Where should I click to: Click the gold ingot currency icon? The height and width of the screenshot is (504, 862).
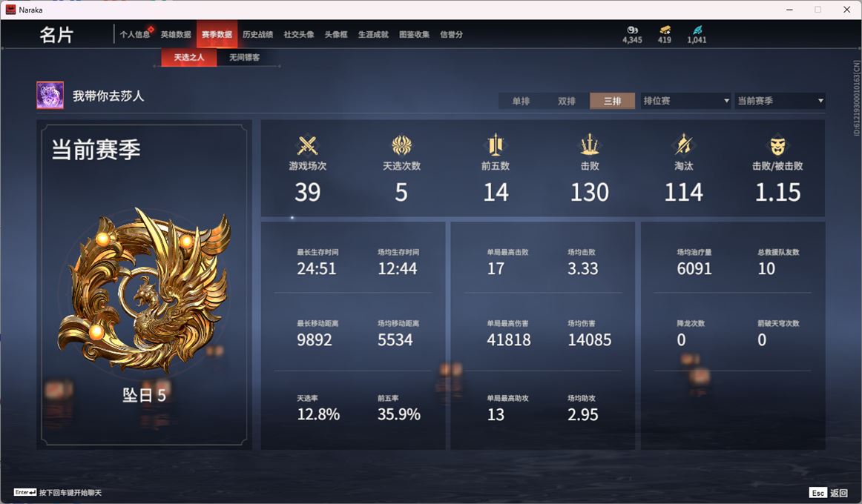point(665,30)
